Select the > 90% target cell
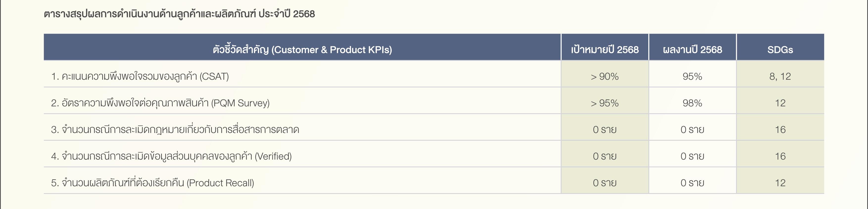The image size is (868, 209). click(605, 77)
